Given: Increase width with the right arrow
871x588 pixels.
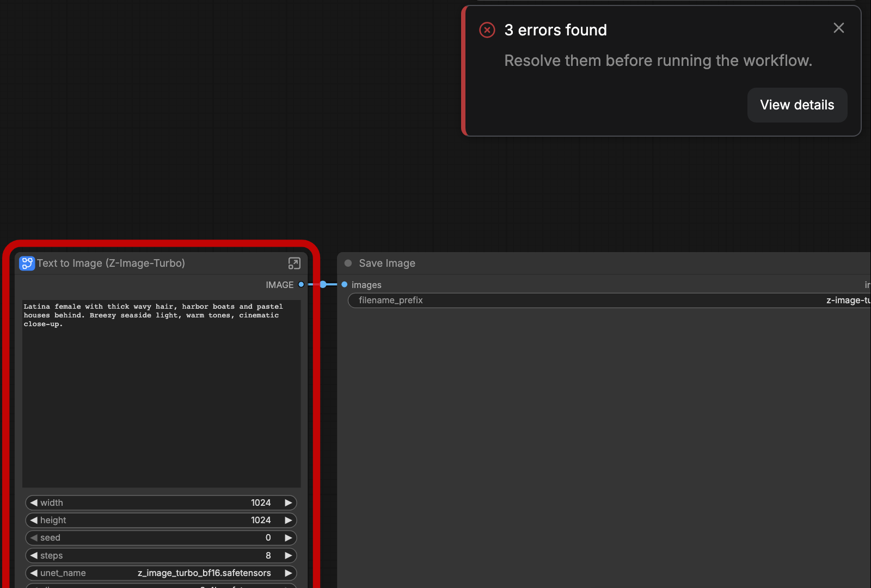Looking at the screenshot, I should pos(289,503).
